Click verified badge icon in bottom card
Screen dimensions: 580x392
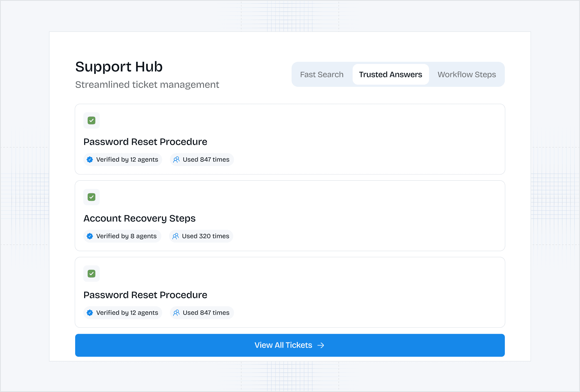click(90, 313)
